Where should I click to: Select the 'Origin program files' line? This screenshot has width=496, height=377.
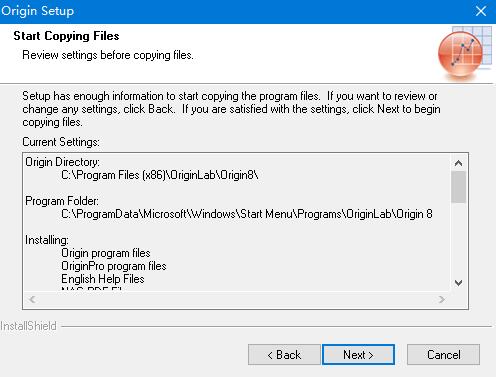[x=106, y=253]
